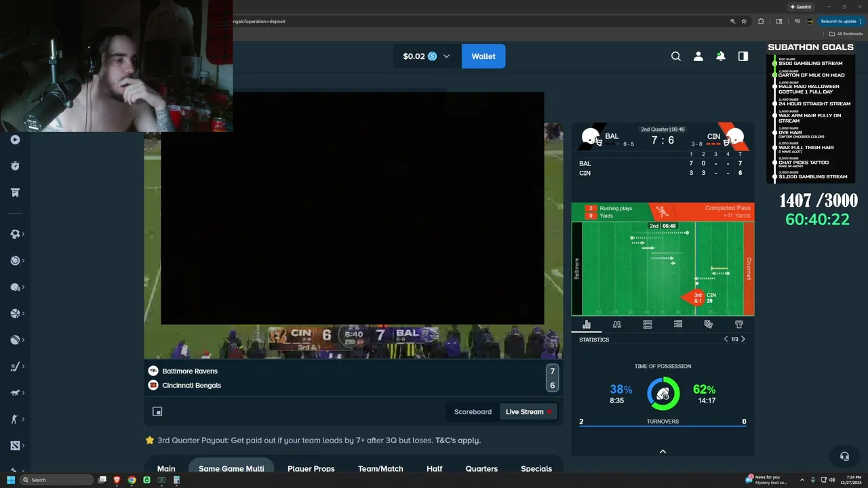Open the Main markets tab
868x488 pixels.
tap(166, 468)
